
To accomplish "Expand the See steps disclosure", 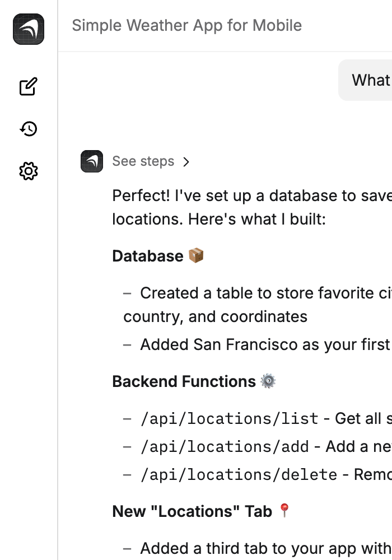I will [143, 161].
